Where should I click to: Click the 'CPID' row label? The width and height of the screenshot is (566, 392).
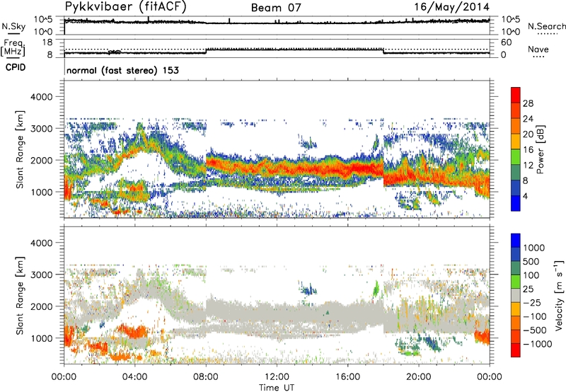pos(16,67)
